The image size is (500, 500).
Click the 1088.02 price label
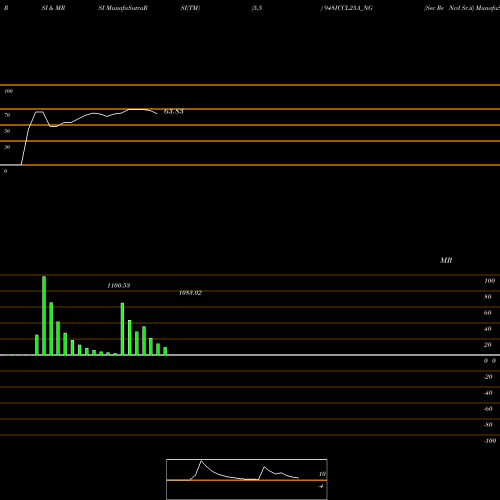point(190,293)
